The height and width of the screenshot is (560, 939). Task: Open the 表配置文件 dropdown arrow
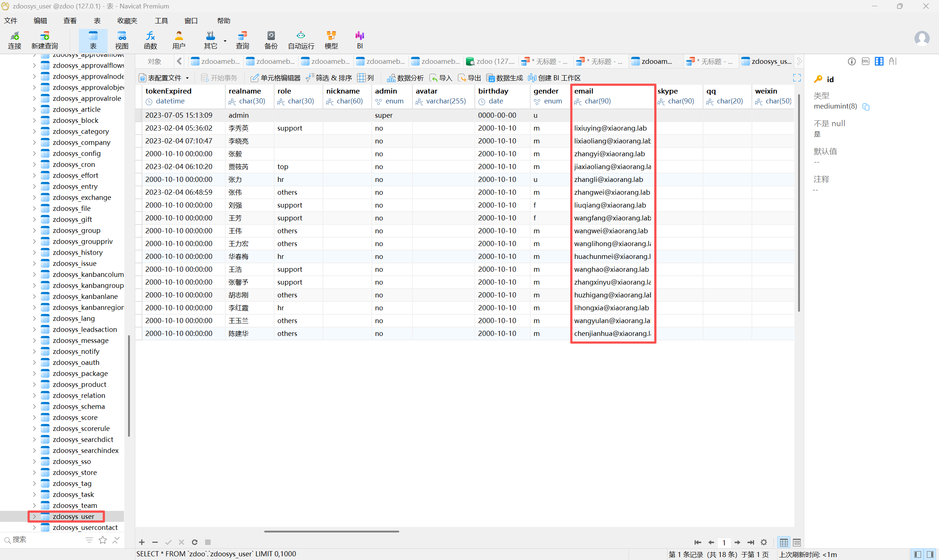(187, 78)
